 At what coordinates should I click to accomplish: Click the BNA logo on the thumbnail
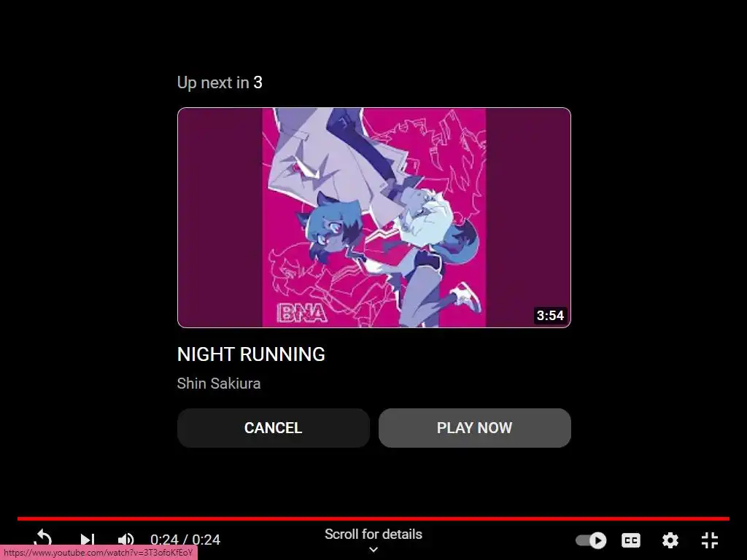(x=303, y=314)
